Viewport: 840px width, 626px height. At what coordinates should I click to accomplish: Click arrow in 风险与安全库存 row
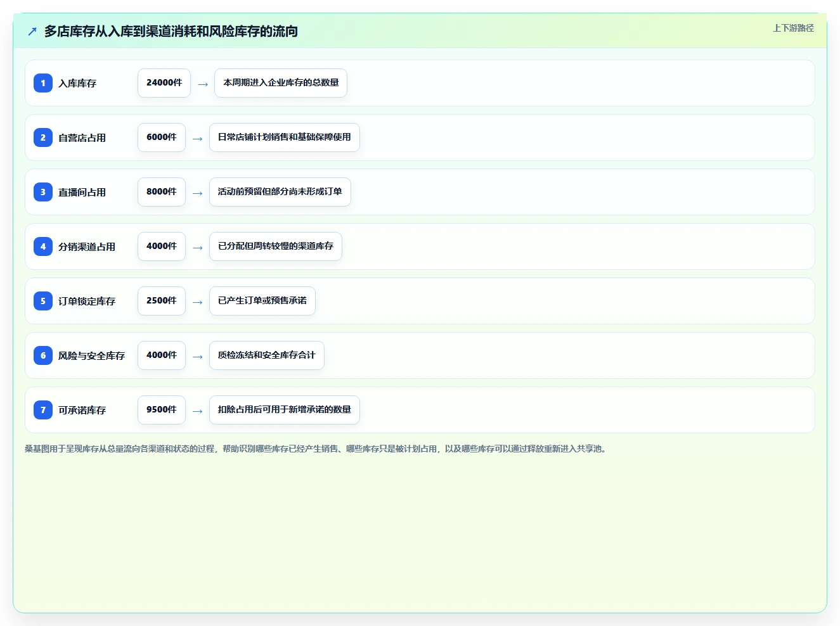click(x=198, y=356)
